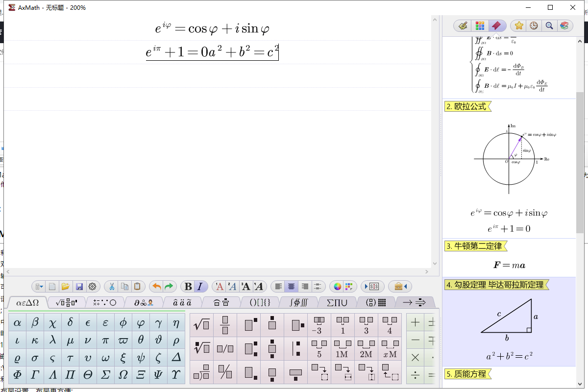Select font style 2, the blue italic A

pos(232,286)
